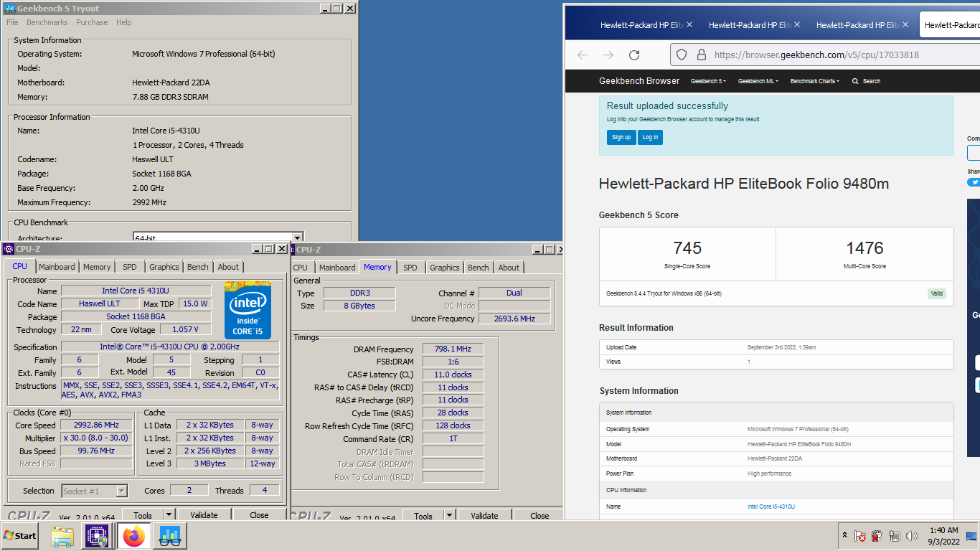Click the title bar icon of the left CPU-Z window
Image resolution: width=980 pixels, height=551 pixels.
click(9, 249)
